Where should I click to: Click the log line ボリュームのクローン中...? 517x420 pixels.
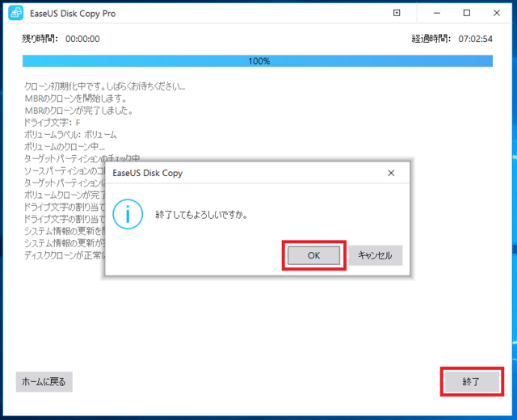tap(65, 147)
